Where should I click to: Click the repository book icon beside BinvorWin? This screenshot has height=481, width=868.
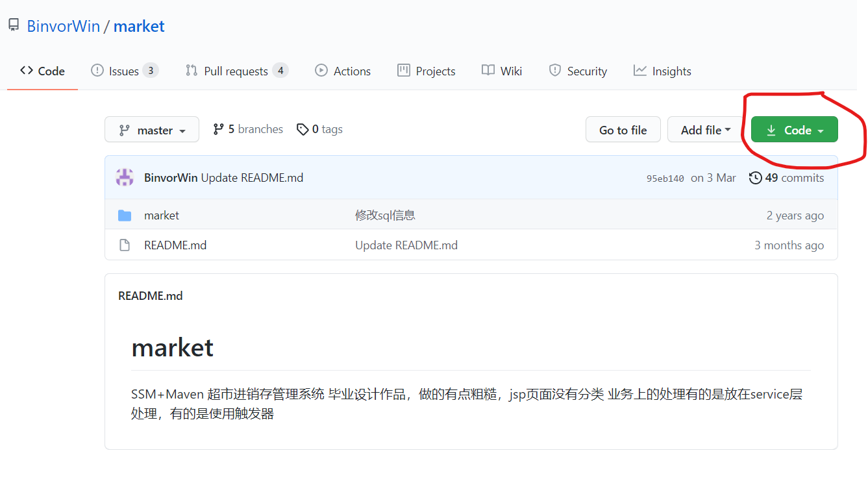coord(14,26)
